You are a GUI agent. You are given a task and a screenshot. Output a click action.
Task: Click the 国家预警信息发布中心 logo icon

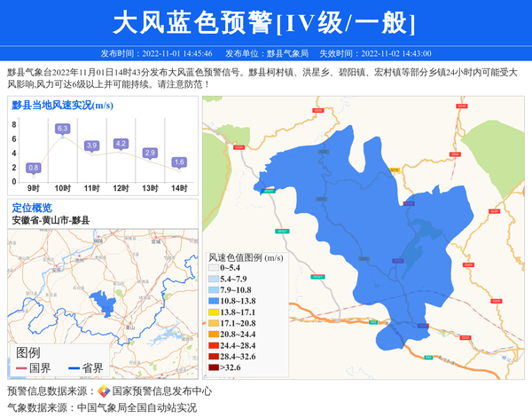click(x=104, y=391)
